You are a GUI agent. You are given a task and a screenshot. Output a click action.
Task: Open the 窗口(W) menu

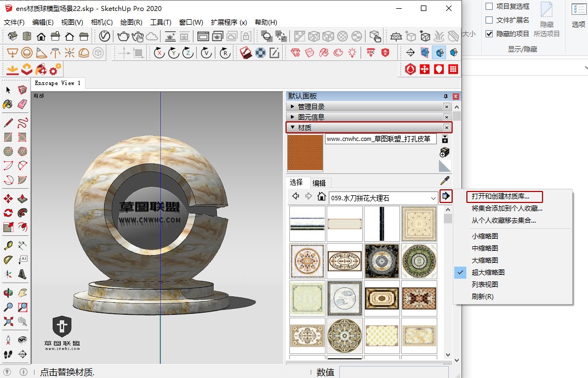191,22
